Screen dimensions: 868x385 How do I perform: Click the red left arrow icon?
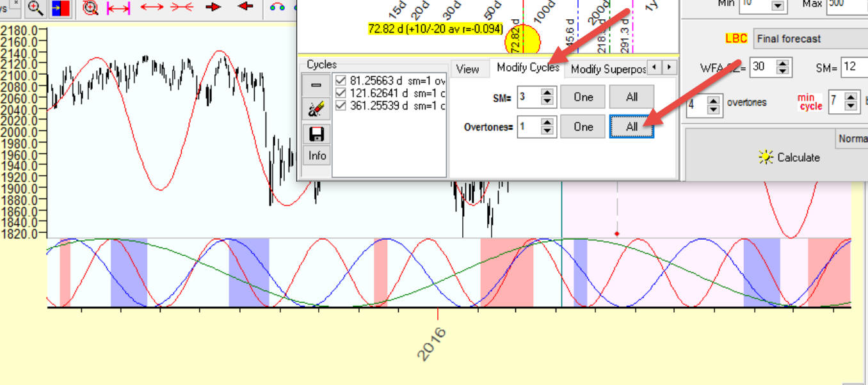[x=245, y=7]
